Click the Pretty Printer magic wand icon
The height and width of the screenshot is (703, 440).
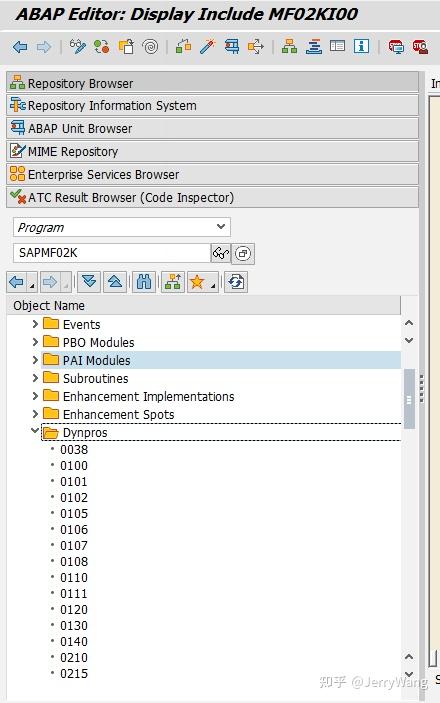[x=208, y=47]
